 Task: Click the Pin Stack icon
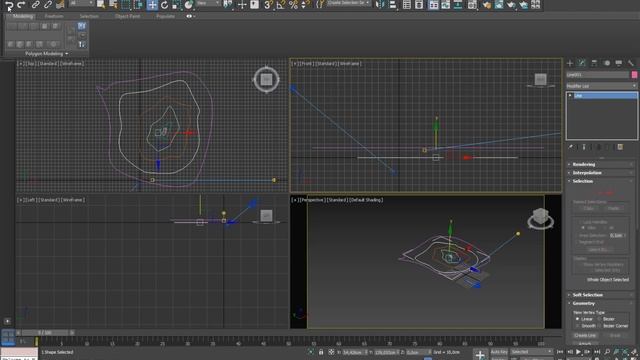point(571,147)
